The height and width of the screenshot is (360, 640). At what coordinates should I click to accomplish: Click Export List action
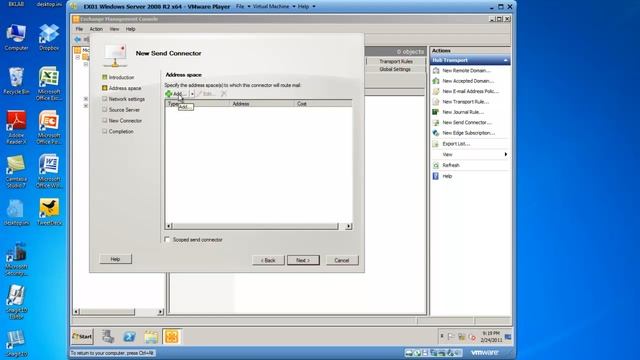(456, 144)
